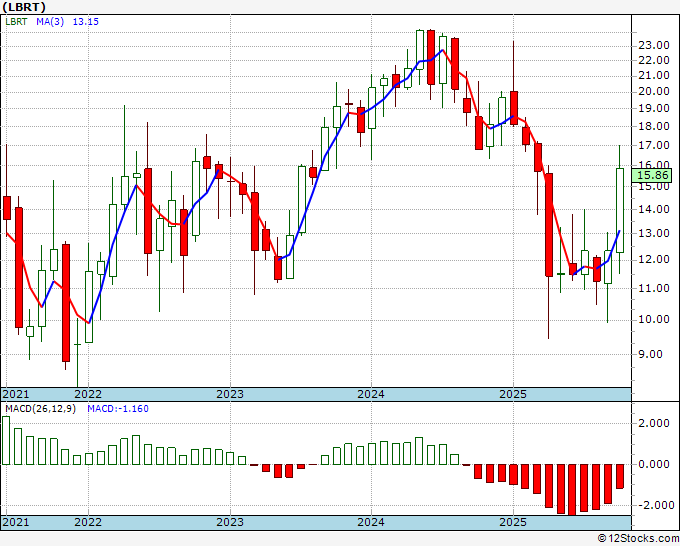Click the 2.000 MACD axis label

click(x=654, y=423)
